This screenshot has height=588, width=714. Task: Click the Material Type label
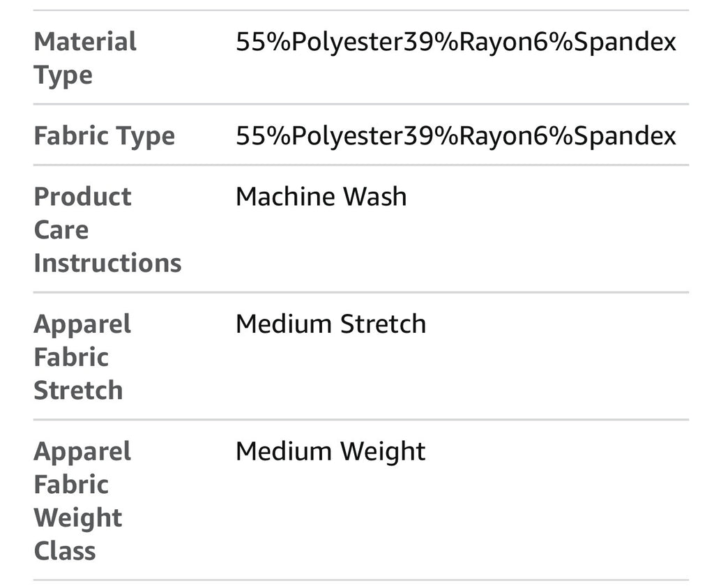(x=85, y=58)
